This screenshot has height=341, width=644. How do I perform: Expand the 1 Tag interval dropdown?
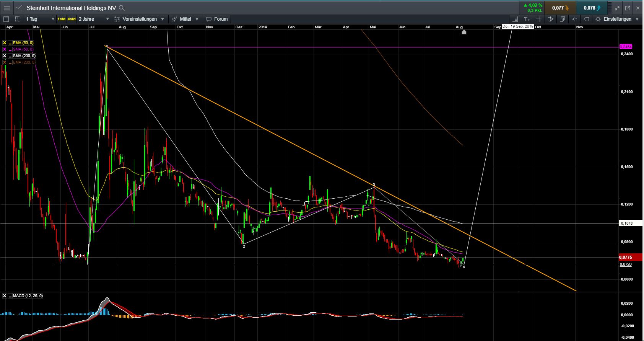[40, 19]
